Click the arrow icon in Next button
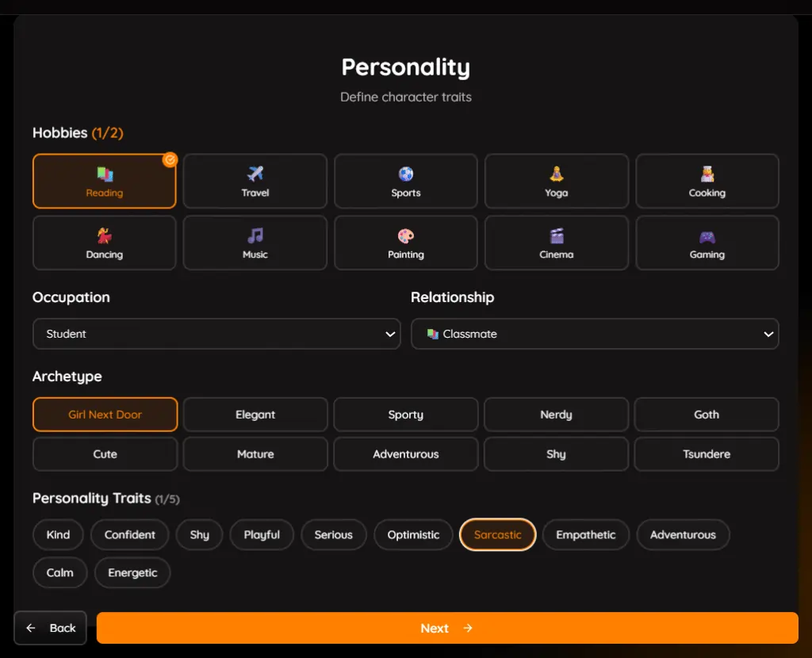The image size is (812, 658). pos(468,628)
